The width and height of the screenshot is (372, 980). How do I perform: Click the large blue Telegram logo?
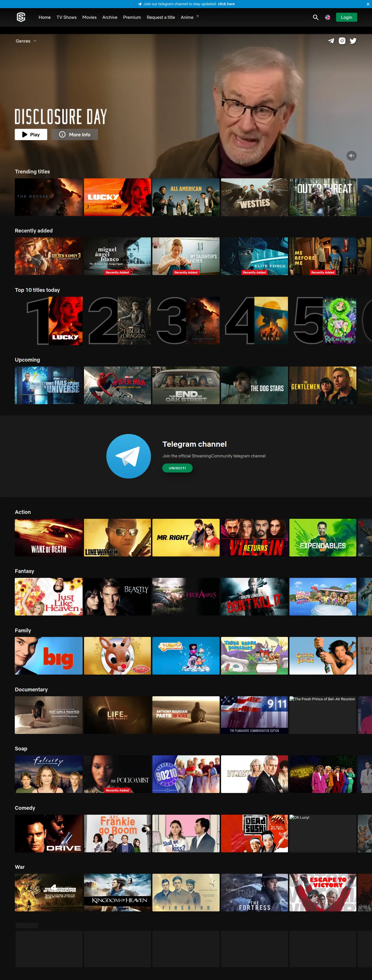coord(128,456)
